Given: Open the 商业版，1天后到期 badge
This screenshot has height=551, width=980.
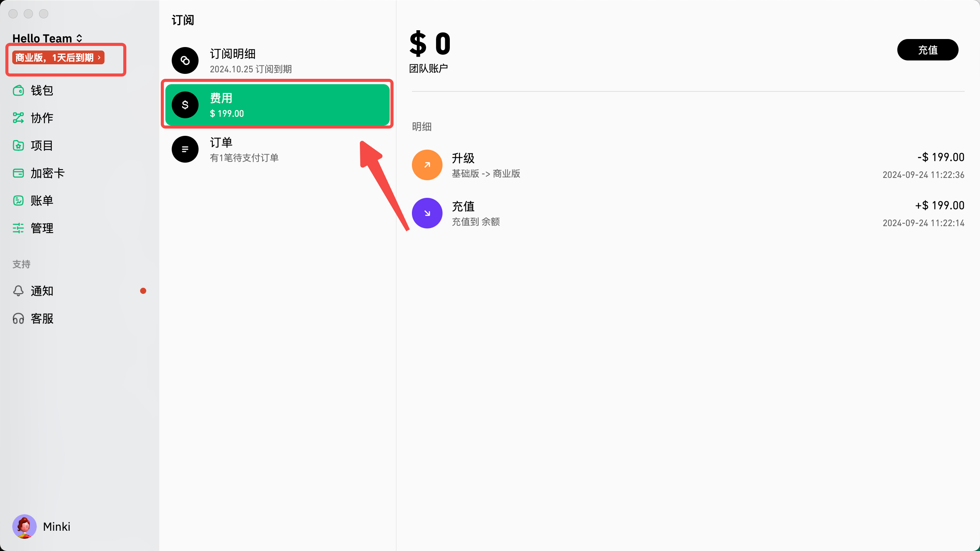Looking at the screenshot, I should [58, 58].
